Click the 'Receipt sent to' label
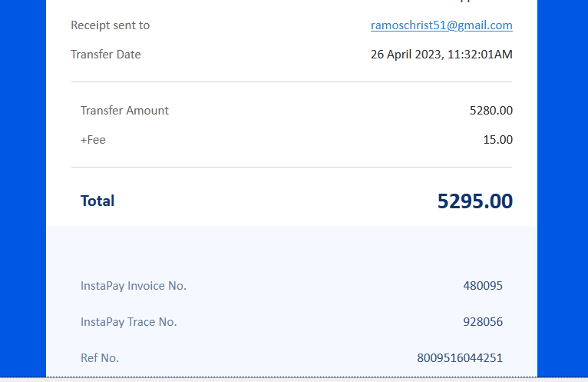 (x=111, y=25)
